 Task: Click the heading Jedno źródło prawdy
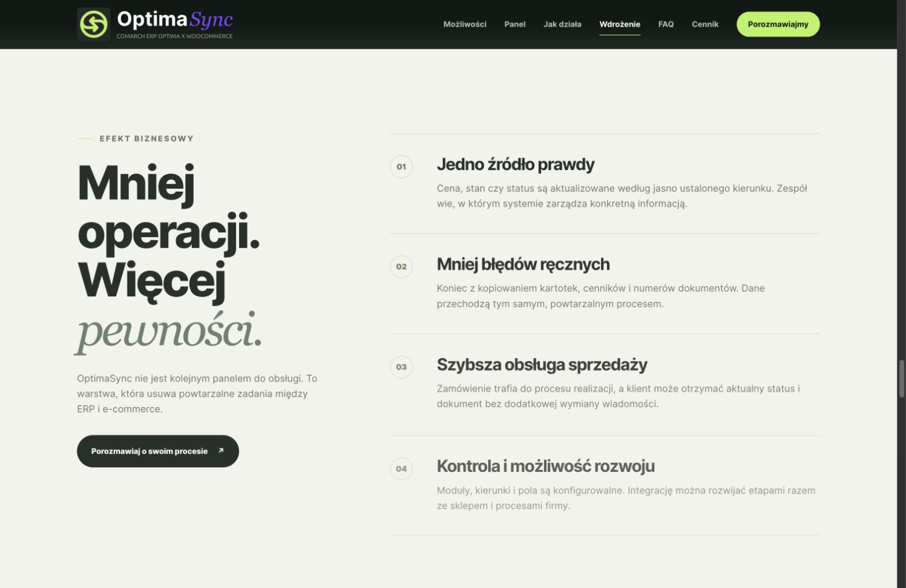pos(516,165)
